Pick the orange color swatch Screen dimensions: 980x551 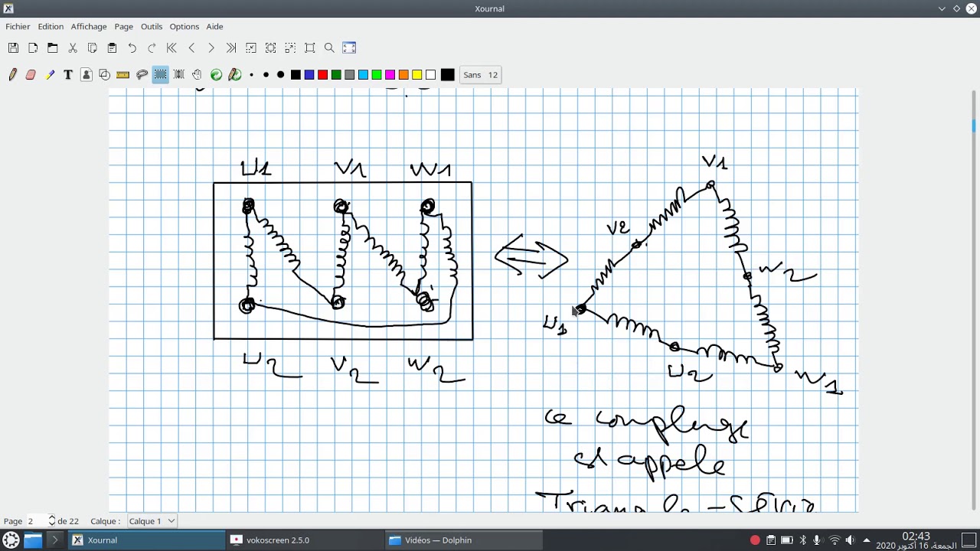point(403,75)
